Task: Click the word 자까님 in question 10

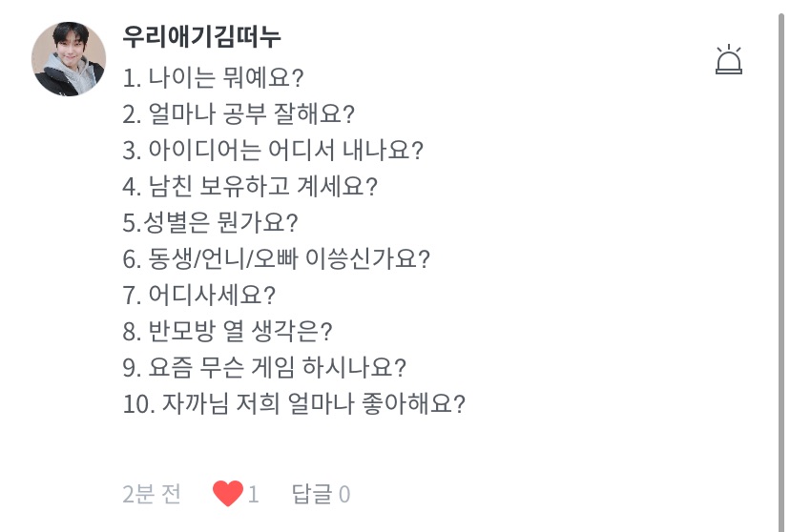Action: tap(191, 404)
